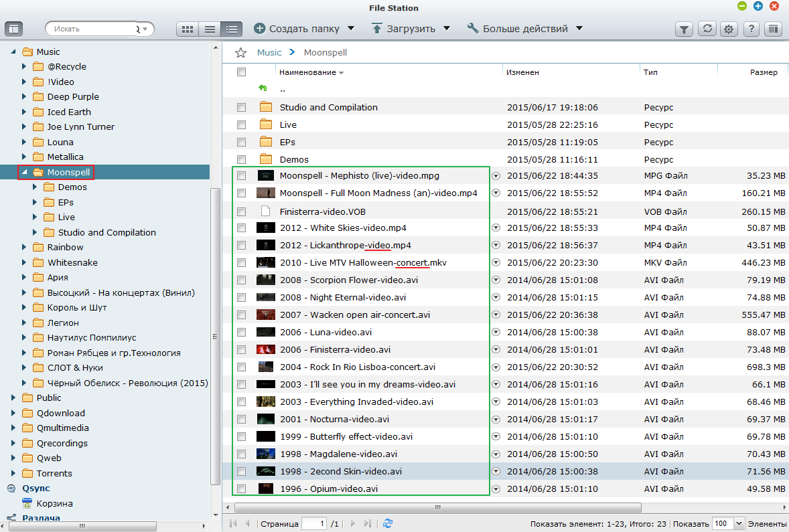Check the EPs folder row
Screen dimensions: 789x532
click(x=242, y=143)
